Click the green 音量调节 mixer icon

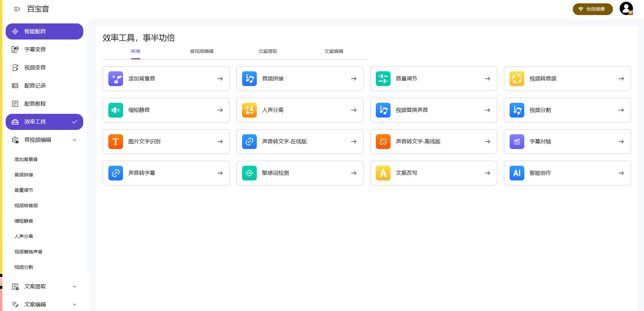point(383,79)
